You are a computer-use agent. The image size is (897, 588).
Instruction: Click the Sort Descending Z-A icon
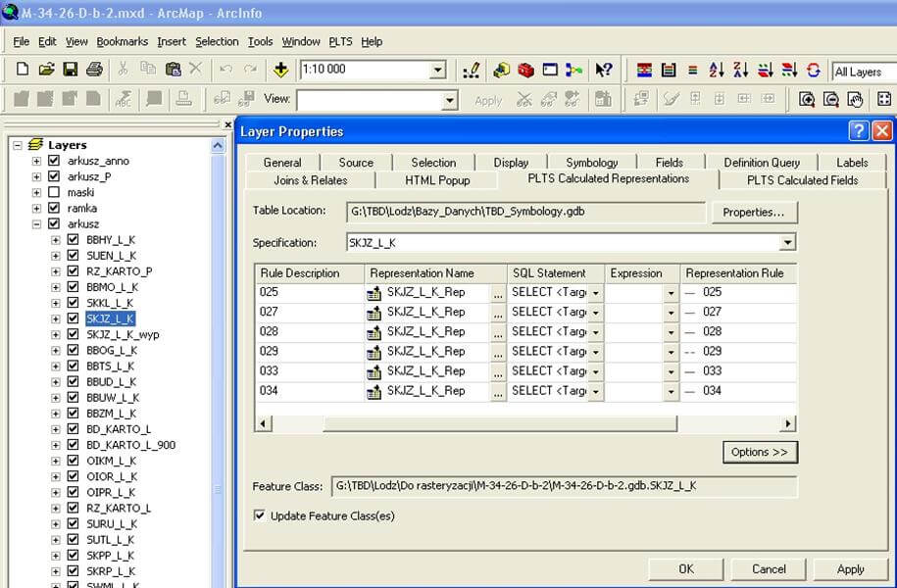[x=741, y=70]
